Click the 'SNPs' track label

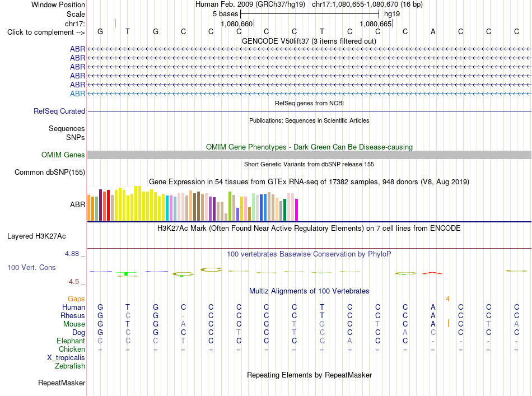(76, 137)
